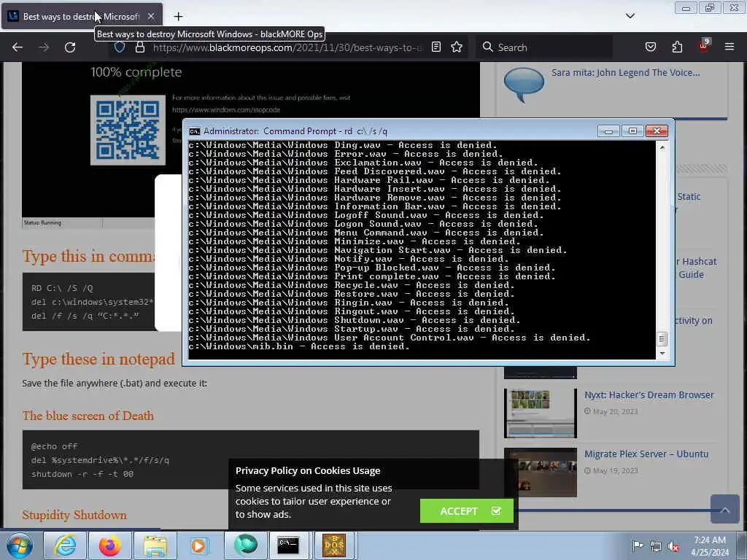Click the forward navigation arrow
The image size is (747, 560).
[44, 47]
